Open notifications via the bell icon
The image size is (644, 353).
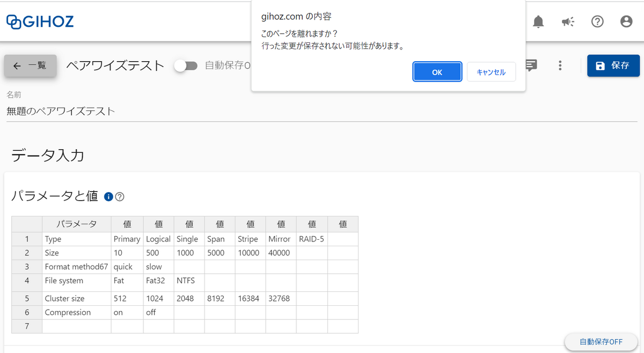click(538, 21)
